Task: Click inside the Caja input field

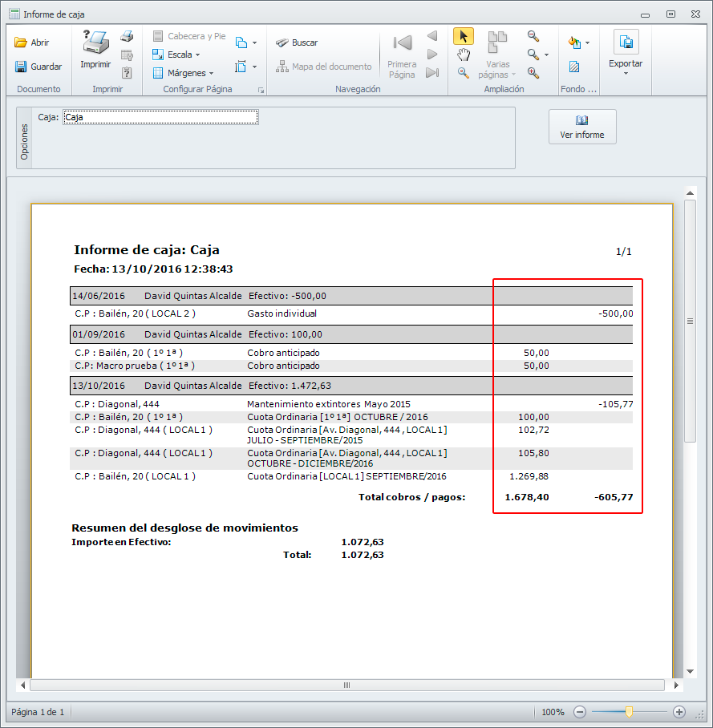Action: [160, 117]
